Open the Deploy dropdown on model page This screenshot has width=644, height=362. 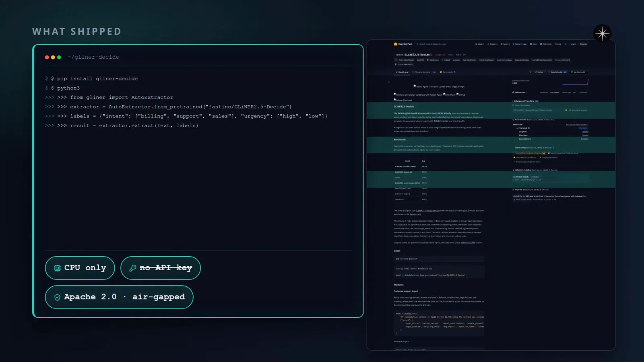pyautogui.click(x=540, y=72)
